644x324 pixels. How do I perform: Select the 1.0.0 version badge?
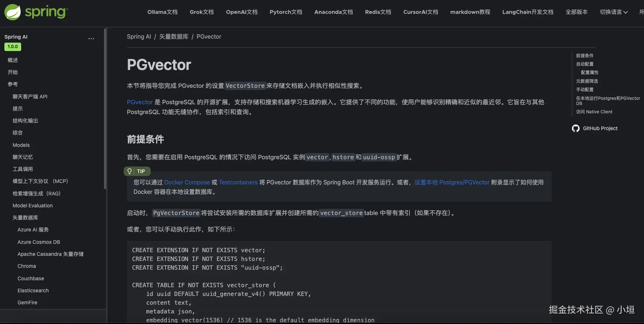coord(13,47)
